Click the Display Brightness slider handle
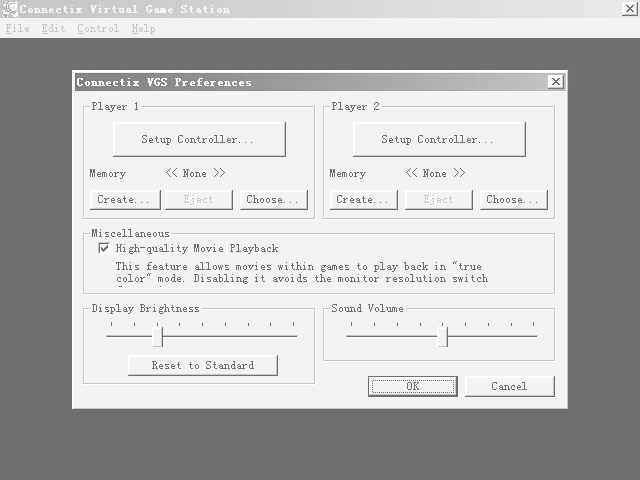This screenshot has width=640, height=480. pos(157,336)
